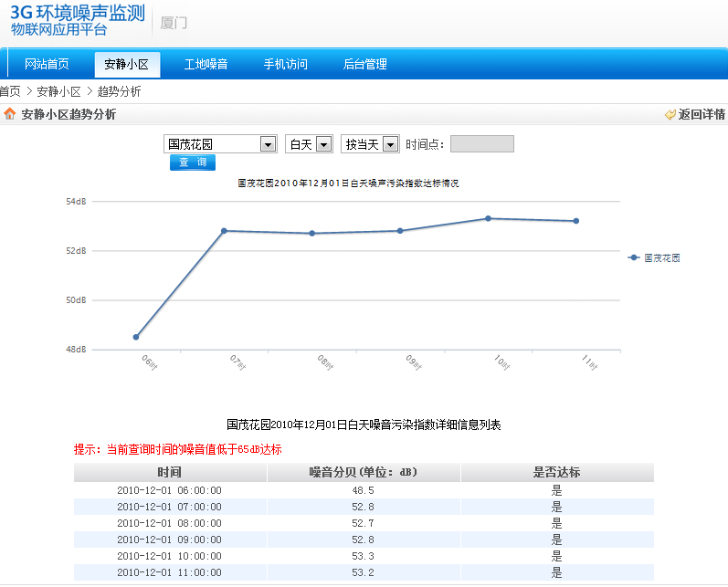Click the 噪音分贝 column header

[363, 472]
